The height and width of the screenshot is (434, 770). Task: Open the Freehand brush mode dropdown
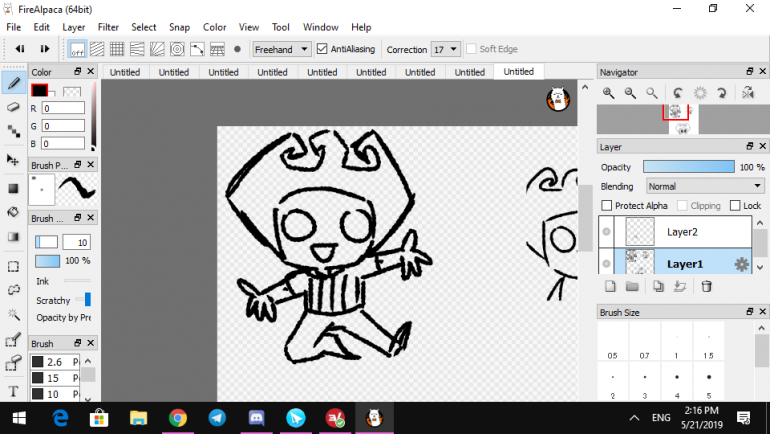tap(281, 48)
